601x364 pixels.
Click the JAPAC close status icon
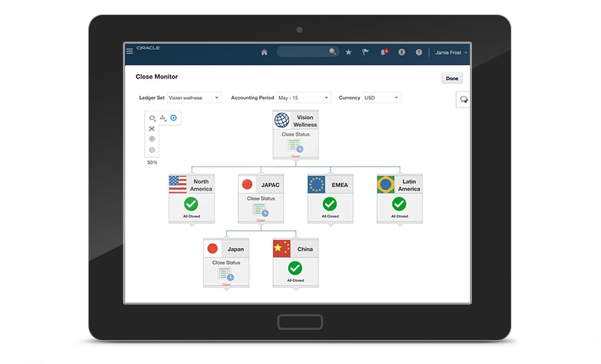[x=261, y=210]
